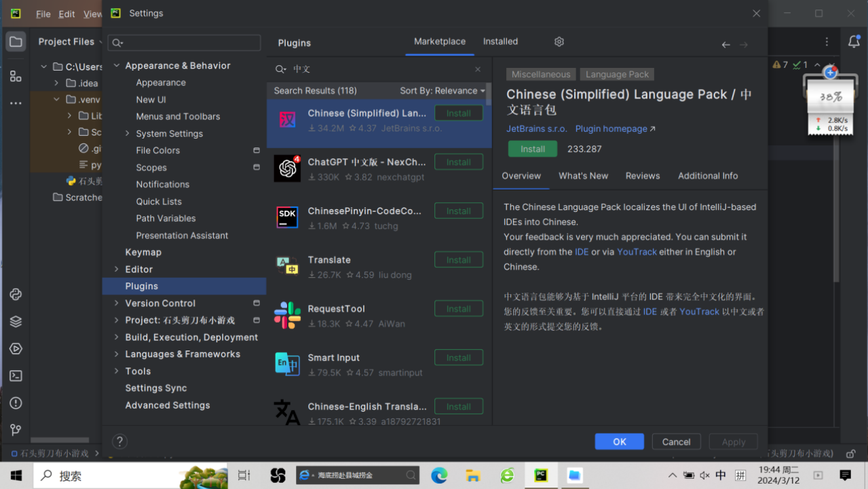This screenshot has height=489, width=868.
Task: Click the plugin settings gear icon
Action: pos(559,41)
